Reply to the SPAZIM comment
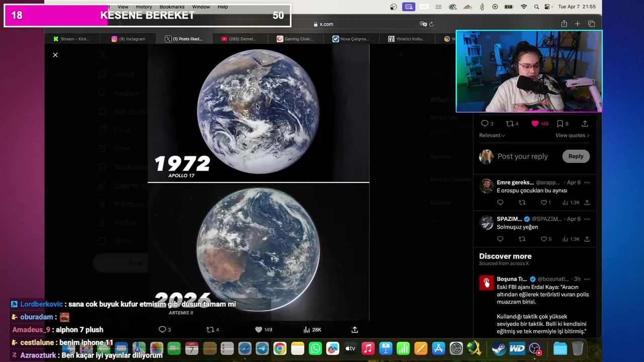 [x=500, y=239]
